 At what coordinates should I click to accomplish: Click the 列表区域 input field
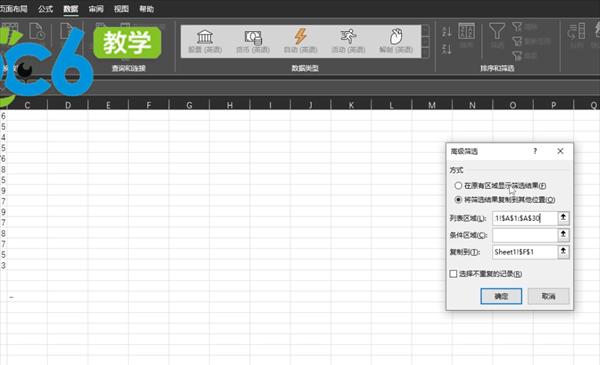pos(525,218)
